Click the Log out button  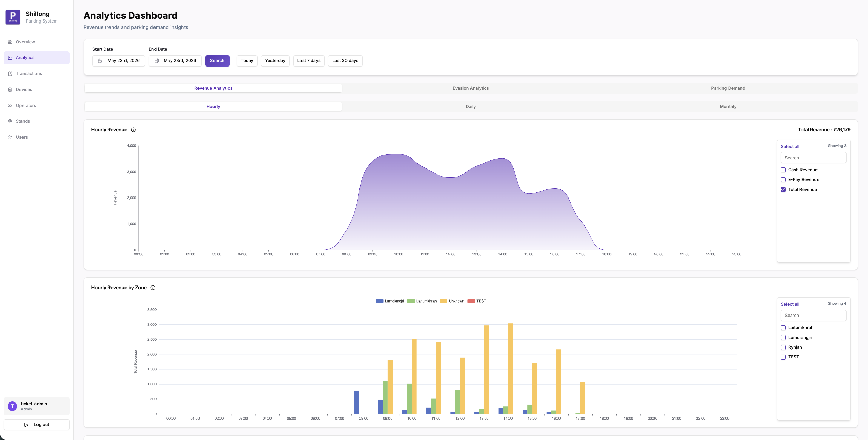click(36, 425)
